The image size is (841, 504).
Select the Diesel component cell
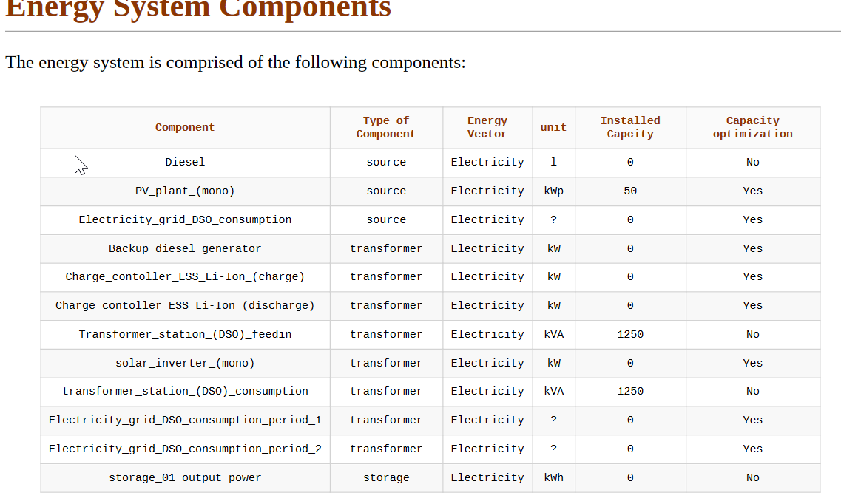pos(185,163)
